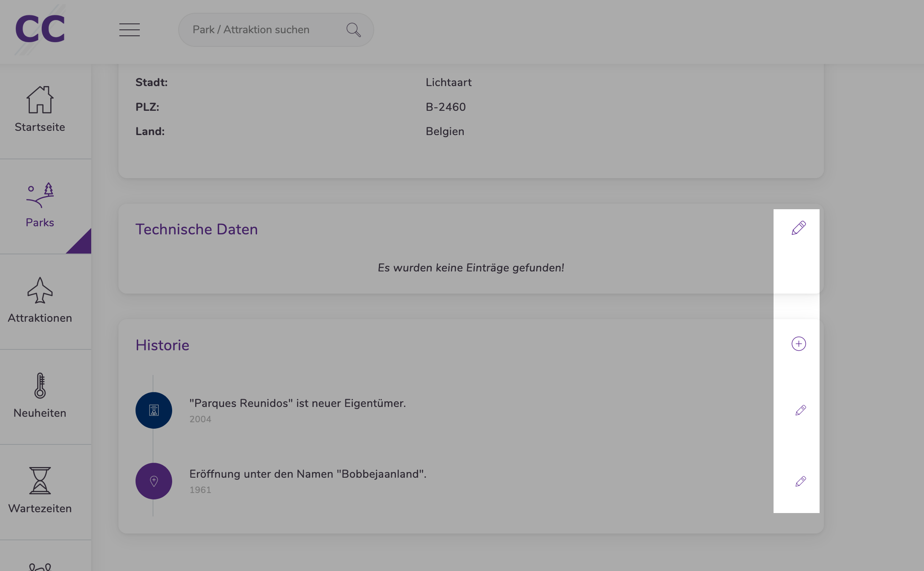Image resolution: width=924 pixels, height=571 pixels.
Task: Click the dark blue 2004 timeline marker
Action: (x=154, y=410)
